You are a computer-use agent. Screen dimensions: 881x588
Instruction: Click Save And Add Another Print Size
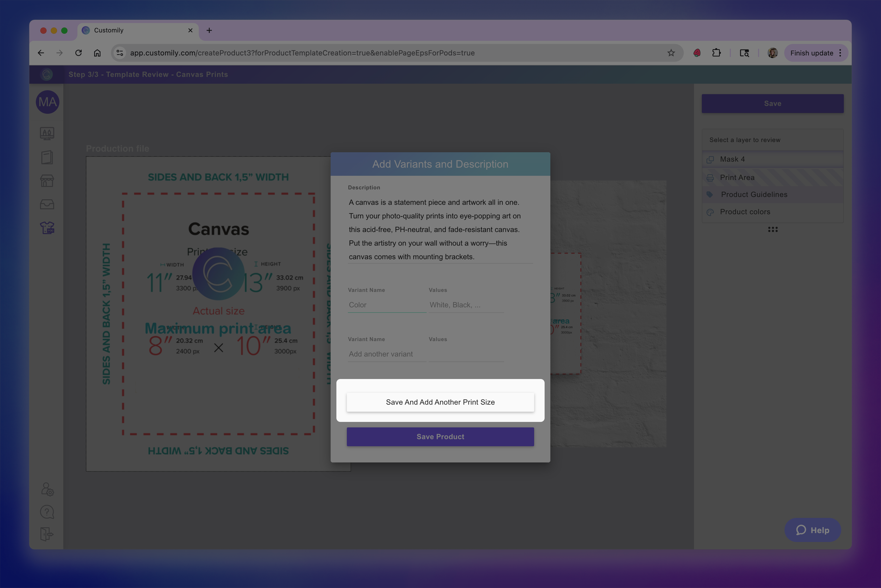pyautogui.click(x=440, y=402)
